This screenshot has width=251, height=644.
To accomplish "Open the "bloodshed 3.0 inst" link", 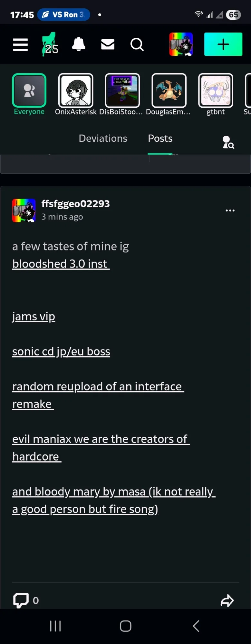I will (61, 264).
